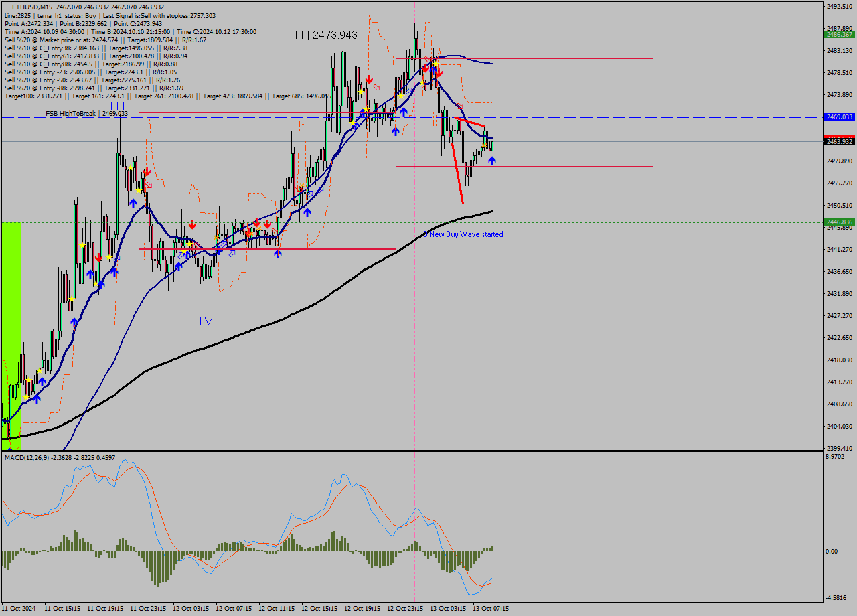This screenshot has width=857, height=616.
Task: Click the '0 New Buy Wave started' annotation
Action: (463, 234)
